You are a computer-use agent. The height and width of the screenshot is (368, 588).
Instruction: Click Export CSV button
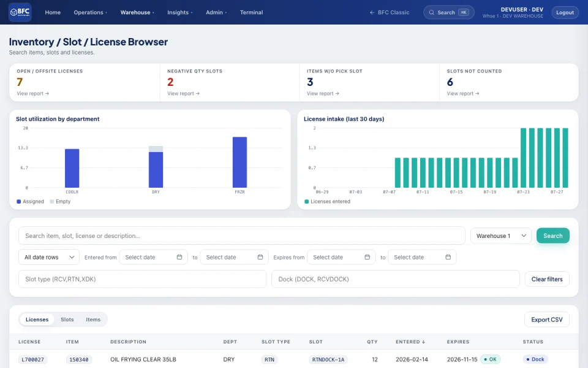[547, 320]
